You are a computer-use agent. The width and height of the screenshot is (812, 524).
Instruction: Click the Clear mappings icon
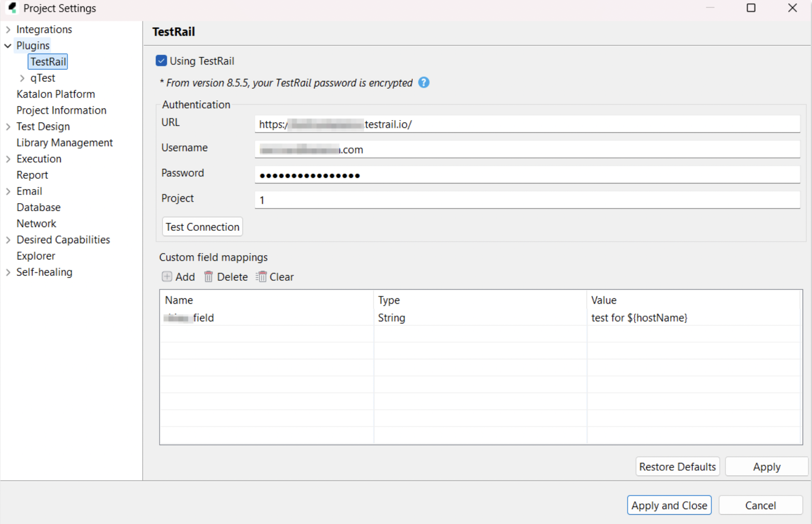point(261,277)
